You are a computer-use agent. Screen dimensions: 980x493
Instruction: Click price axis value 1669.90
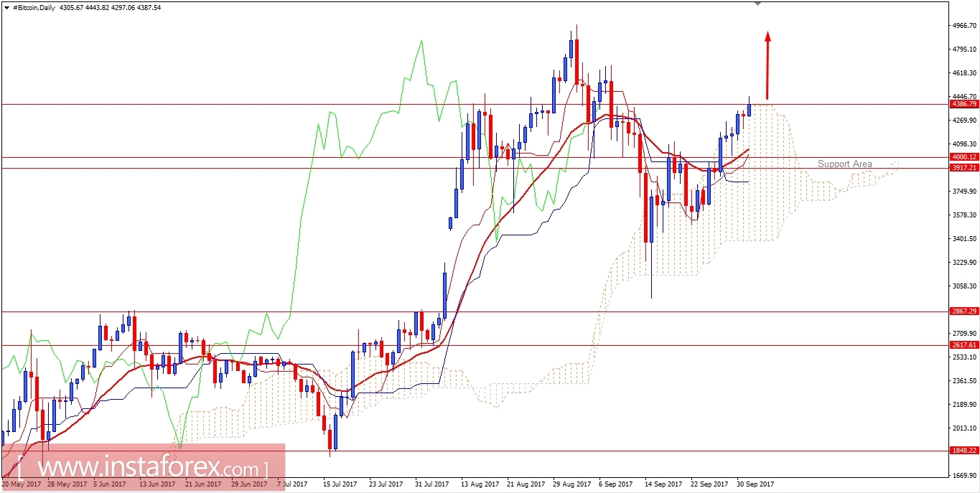point(964,476)
